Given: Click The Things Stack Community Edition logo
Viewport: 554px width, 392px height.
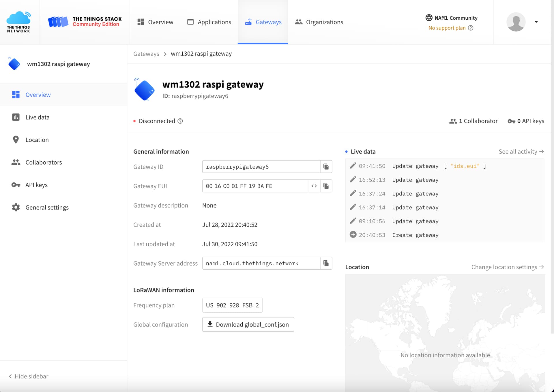Looking at the screenshot, I should pos(85,22).
